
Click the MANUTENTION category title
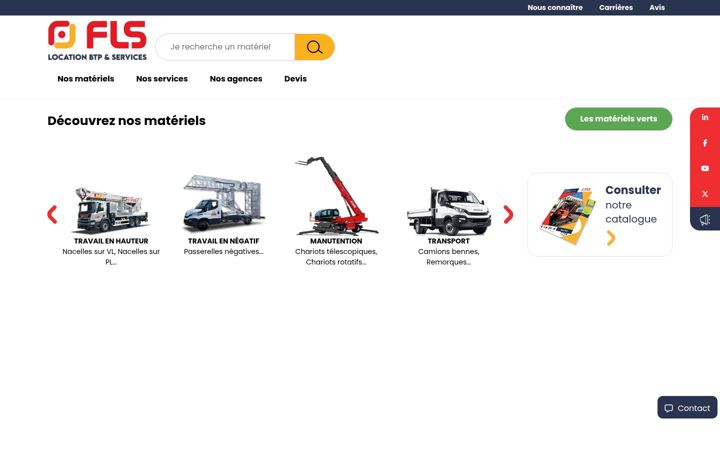point(336,241)
